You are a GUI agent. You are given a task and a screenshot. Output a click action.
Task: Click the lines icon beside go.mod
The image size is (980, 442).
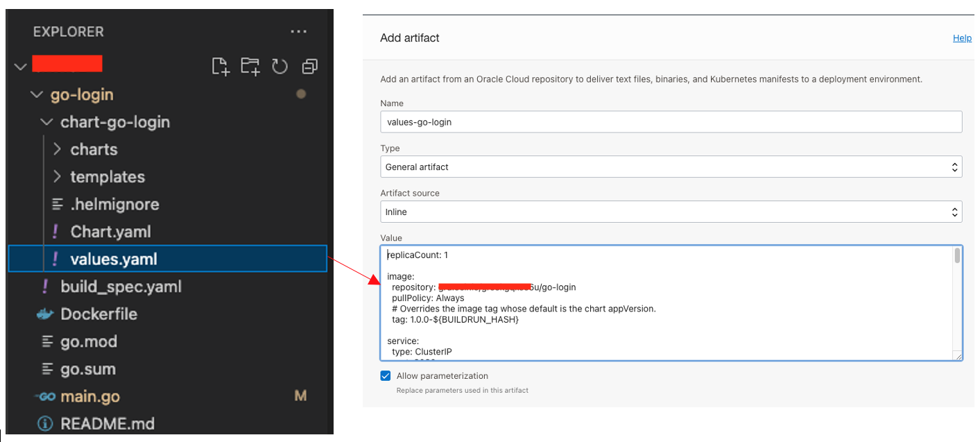pos(47,342)
